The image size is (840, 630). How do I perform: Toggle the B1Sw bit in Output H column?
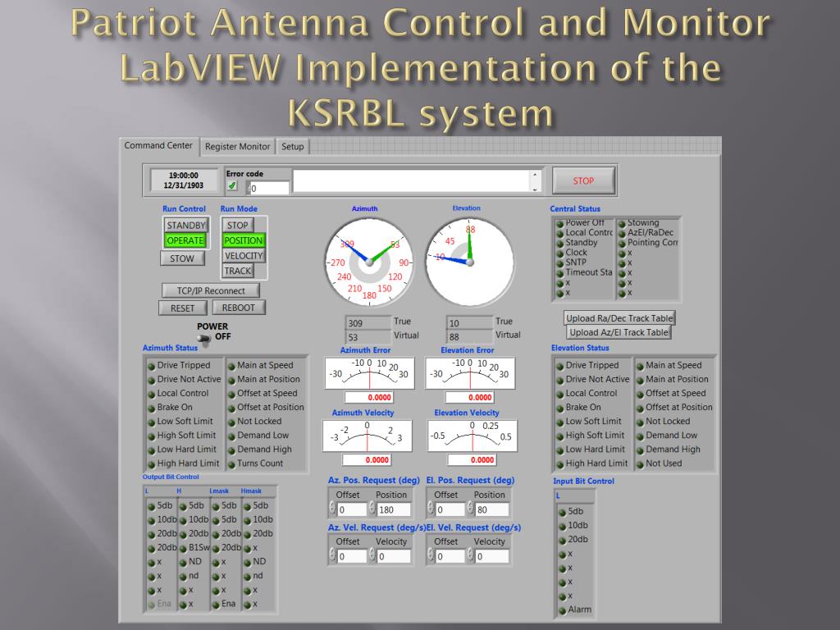(x=183, y=549)
